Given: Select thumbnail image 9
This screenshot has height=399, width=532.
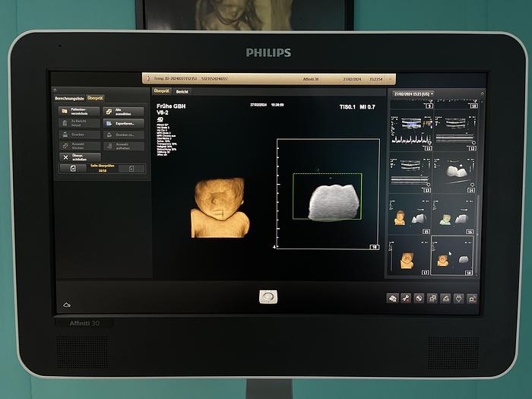Looking at the screenshot, I should coord(412,104).
